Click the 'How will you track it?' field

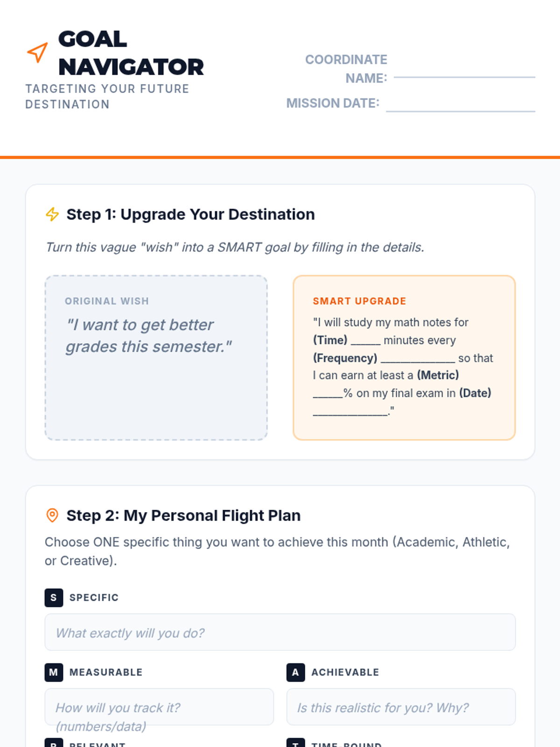(159, 707)
